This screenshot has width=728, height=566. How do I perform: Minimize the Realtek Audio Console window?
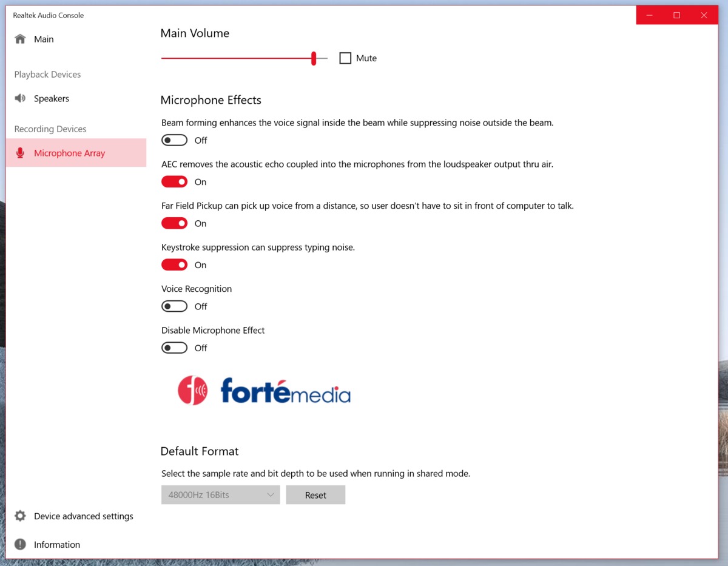pos(649,15)
